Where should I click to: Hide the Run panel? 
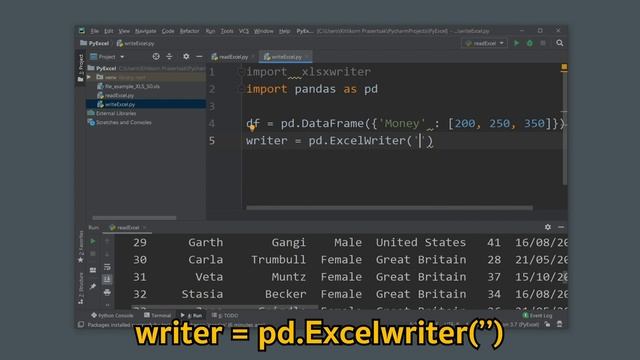click(561, 227)
